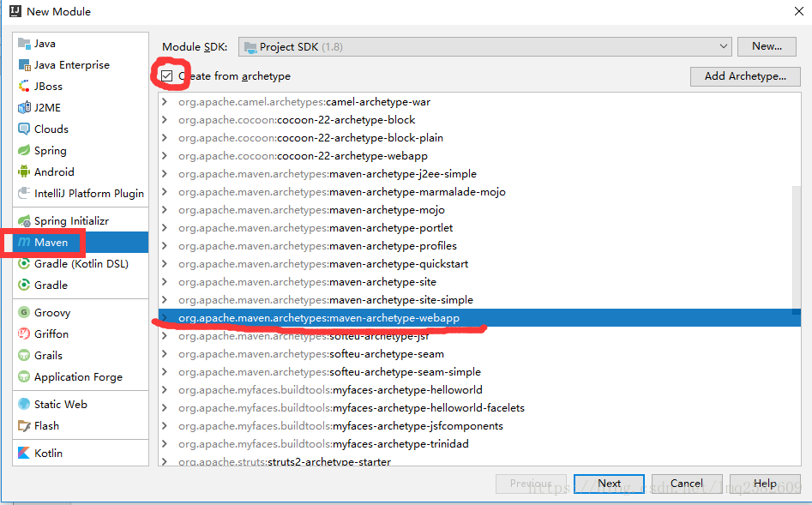Select myfaces-archetype-helloworld-facelets row text

pyautogui.click(x=351, y=407)
